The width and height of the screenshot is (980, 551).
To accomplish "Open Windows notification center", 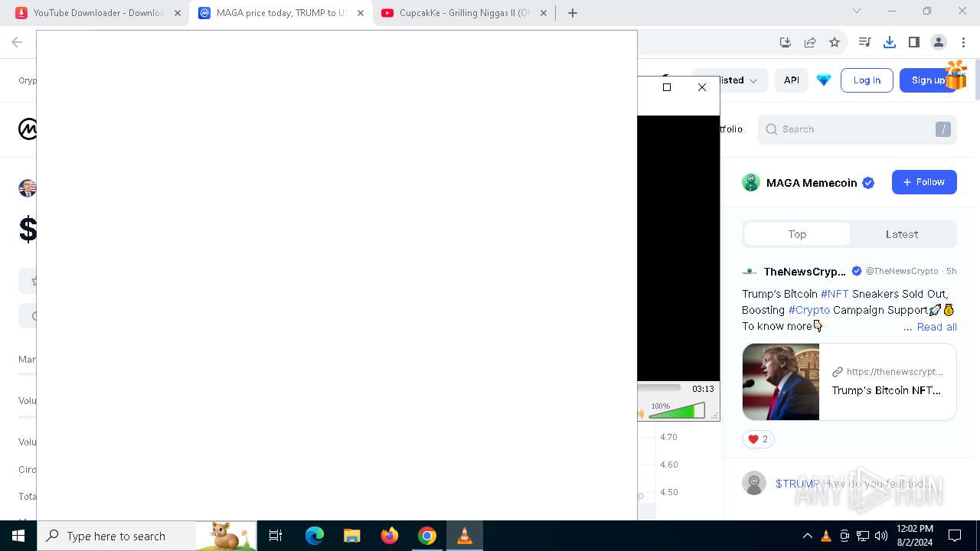I will click(x=955, y=536).
